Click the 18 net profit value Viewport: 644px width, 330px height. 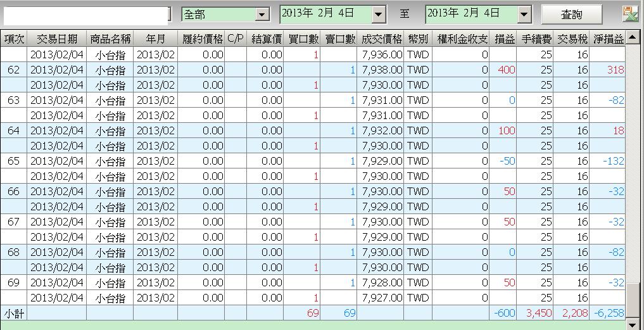[619, 130]
